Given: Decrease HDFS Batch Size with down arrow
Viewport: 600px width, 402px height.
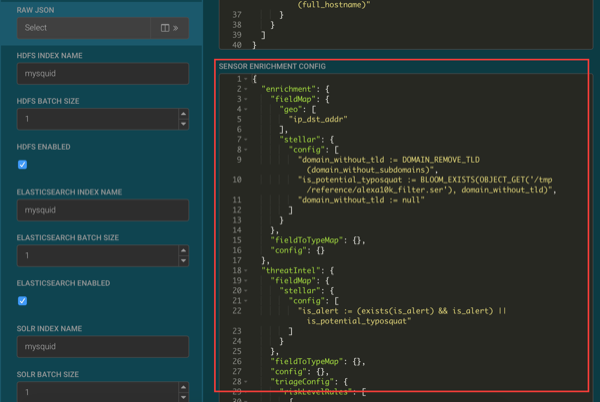Looking at the screenshot, I should point(184,124).
